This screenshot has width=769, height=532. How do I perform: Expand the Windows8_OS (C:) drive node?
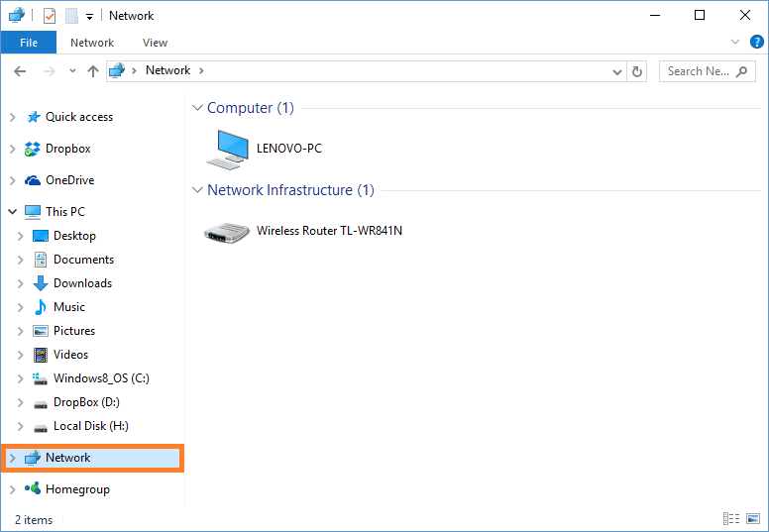coord(20,378)
